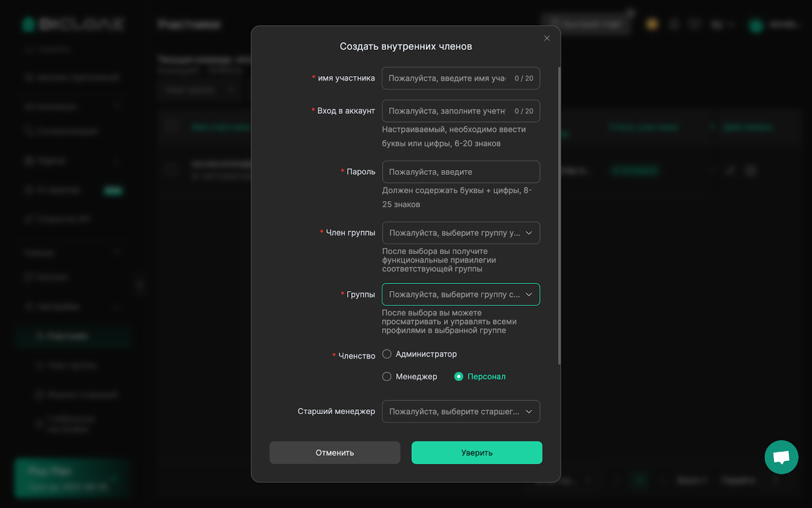The width and height of the screenshot is (812, 508).
Task: Click the Пароль input field
Action: point(460,172)
